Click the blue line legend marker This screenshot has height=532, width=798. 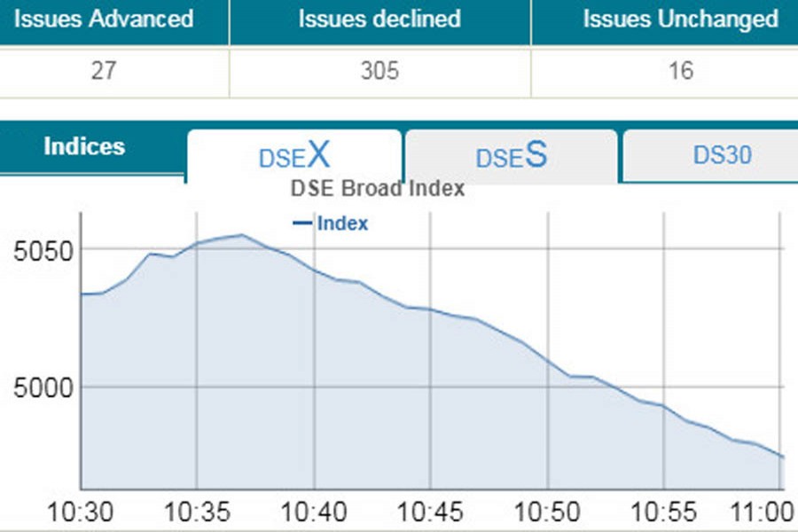(302, 223)
